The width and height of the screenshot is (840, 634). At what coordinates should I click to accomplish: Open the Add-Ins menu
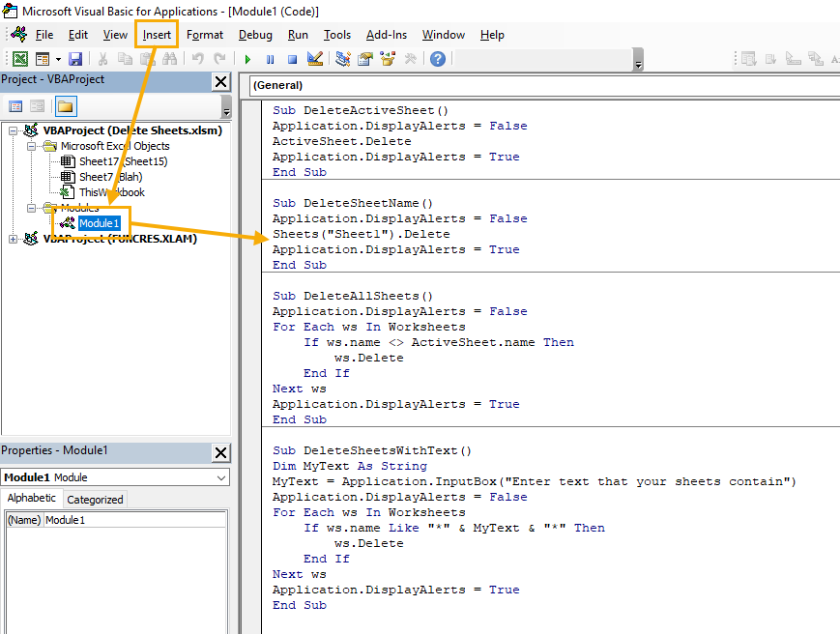[x=387, y=35]
